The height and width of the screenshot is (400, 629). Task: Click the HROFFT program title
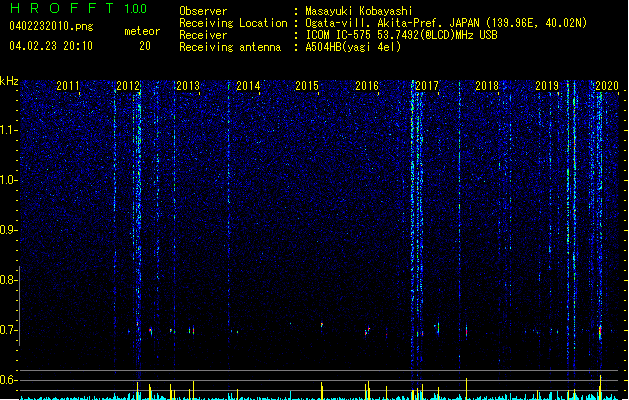(x=62, y=8)
